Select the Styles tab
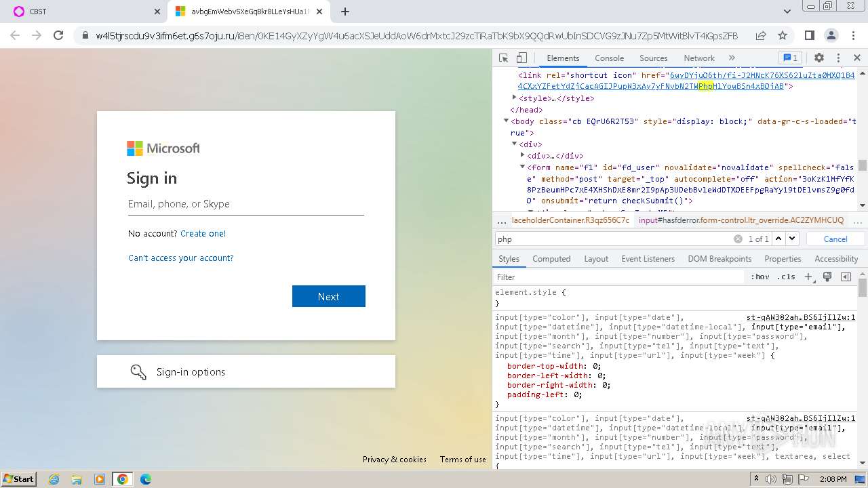The image size is (868, 488). 509,259
